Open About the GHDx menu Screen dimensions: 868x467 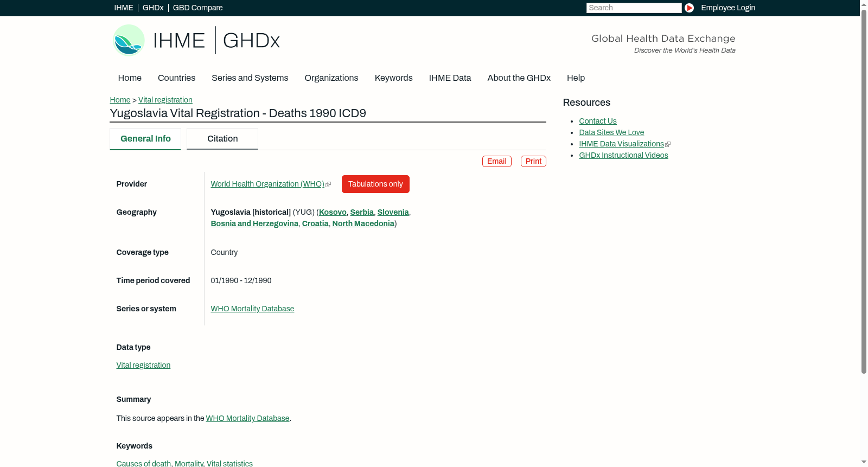click(x=519, y=78)
